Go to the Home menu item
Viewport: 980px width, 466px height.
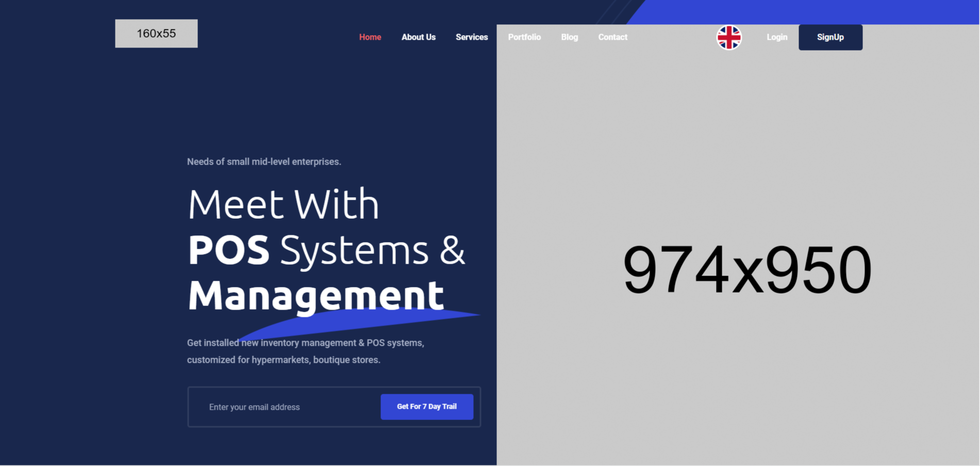tap(370, 37)
